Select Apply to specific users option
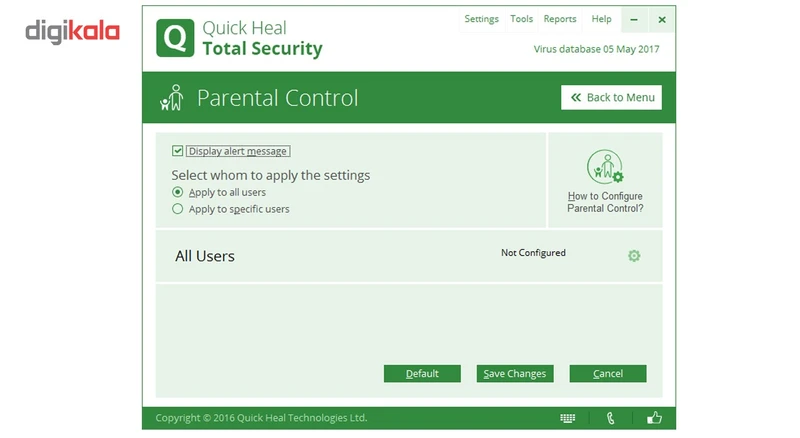This screenshot has height=438, width=800. pyautogui.click(x=178, y=209)
